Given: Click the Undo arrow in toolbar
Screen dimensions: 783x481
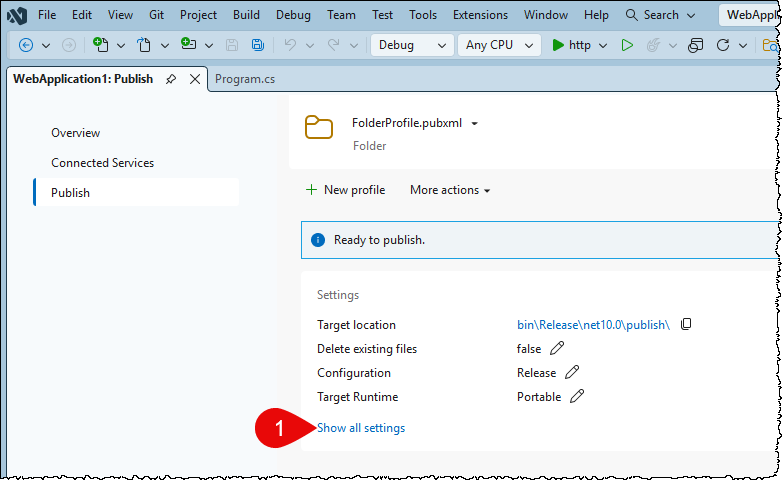Looking at the screenshot, I should coord(290,45).
